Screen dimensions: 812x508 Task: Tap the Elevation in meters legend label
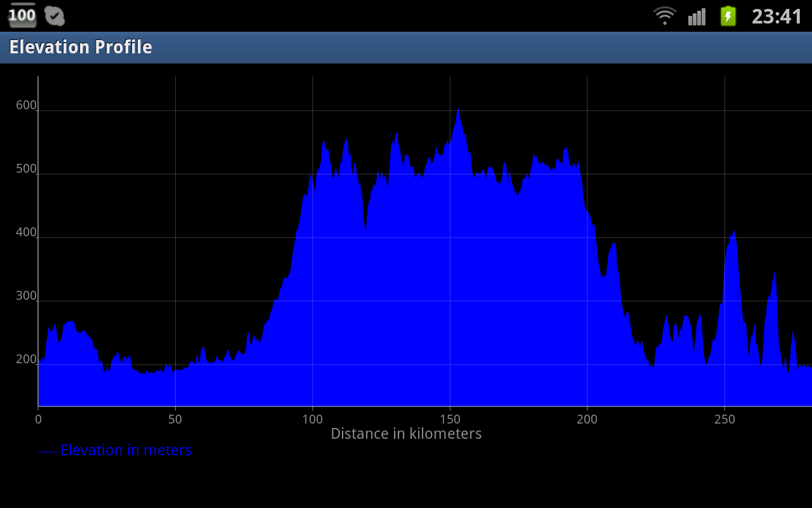click(x=126, y=450)
